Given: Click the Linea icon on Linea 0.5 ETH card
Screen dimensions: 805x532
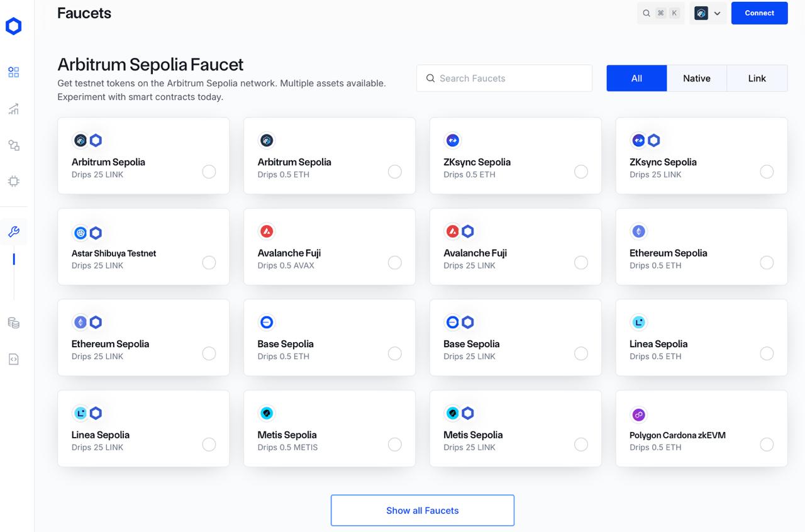Looking at the screenshot, I should click(x=638, y=323).
